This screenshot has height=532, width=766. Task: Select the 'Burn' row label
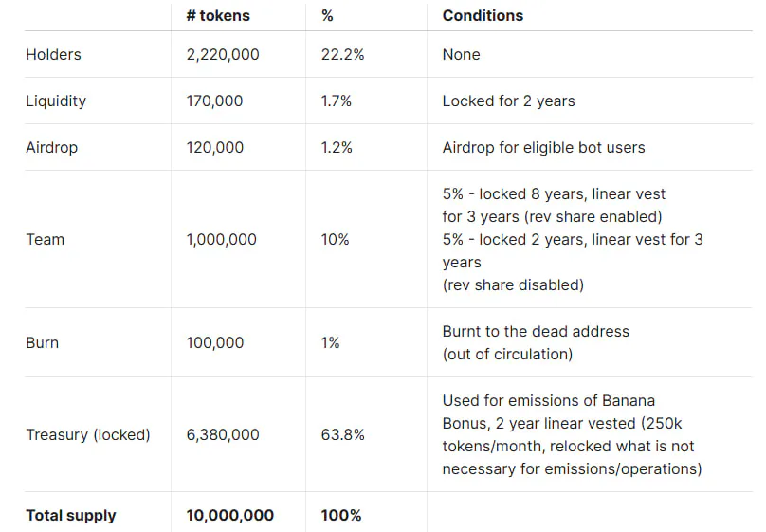tap(42, 342)
